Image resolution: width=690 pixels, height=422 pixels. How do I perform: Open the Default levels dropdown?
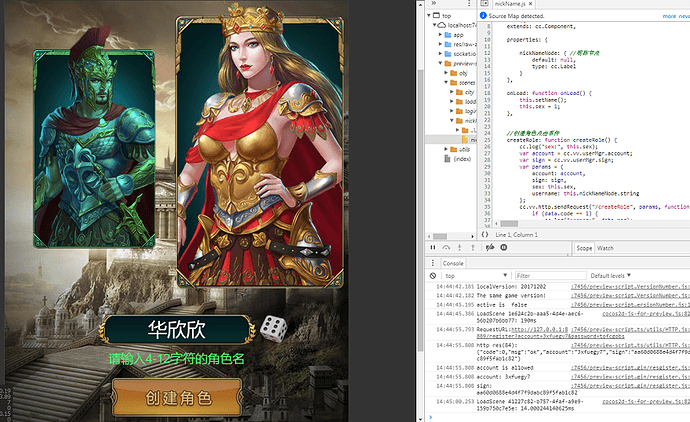[x=610, y=275]
